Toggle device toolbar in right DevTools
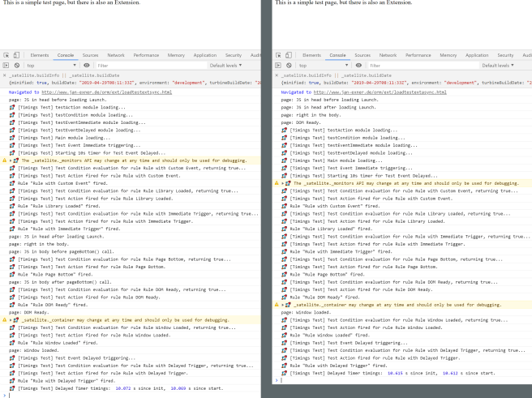The width and height of the screenshot is (532, 398). (289, 55)
